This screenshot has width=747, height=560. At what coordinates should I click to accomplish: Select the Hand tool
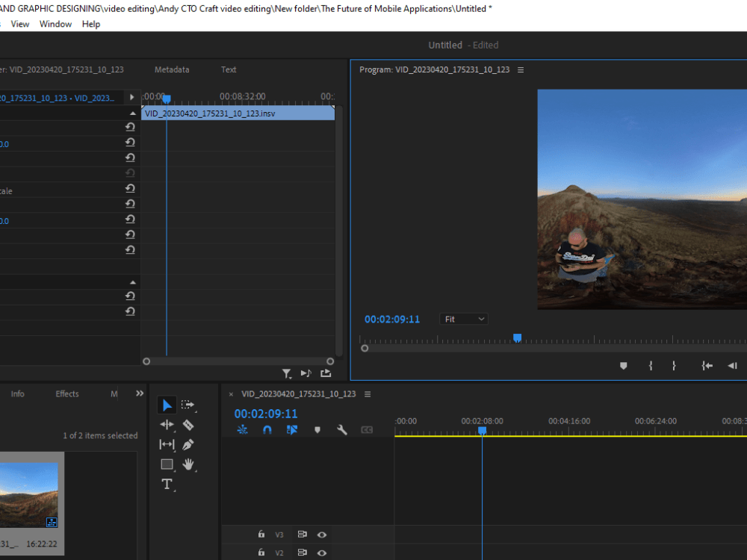(x=188, y=464)
